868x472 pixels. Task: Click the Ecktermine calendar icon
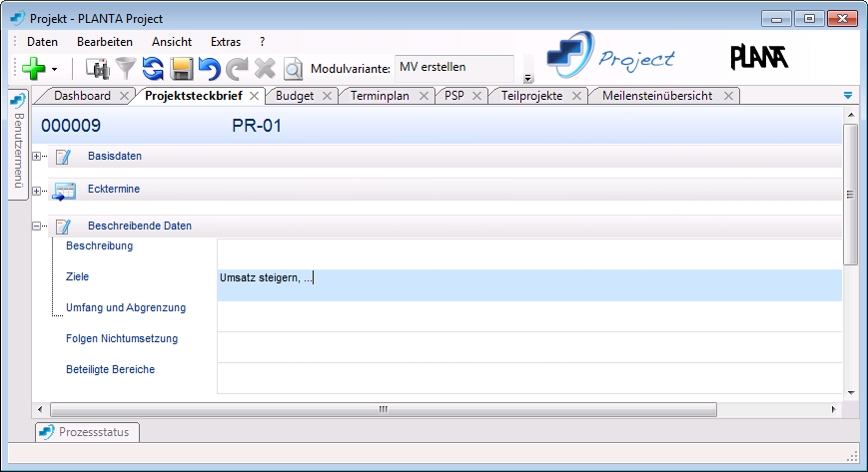coord(64,192)
